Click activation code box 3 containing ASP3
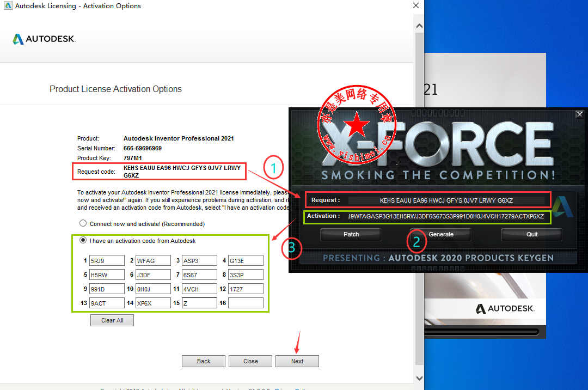 (x=199, y=260)
